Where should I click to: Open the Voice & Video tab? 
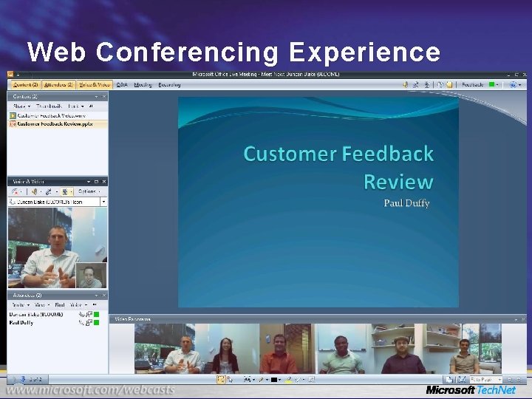click(95, 85)
